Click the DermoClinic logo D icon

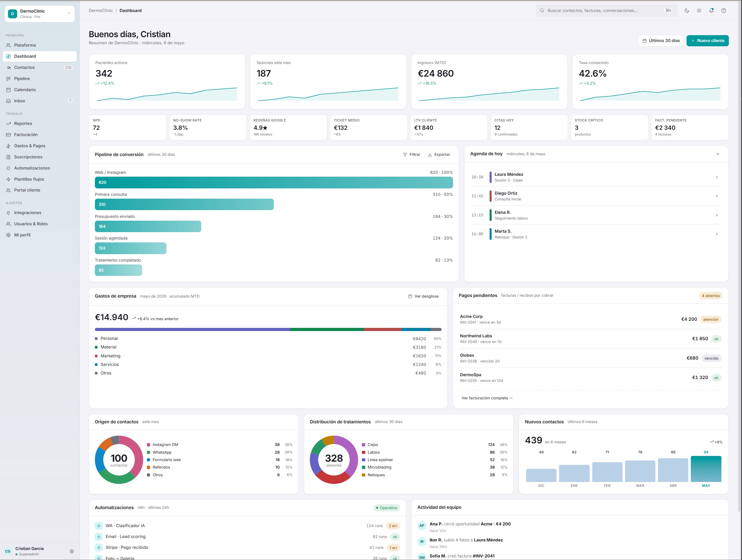coord(12,14)
